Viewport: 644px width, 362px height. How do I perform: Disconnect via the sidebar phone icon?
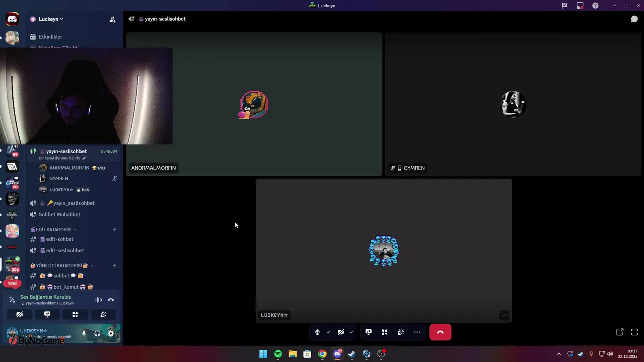pyautogui.click(x=111, y=300)
